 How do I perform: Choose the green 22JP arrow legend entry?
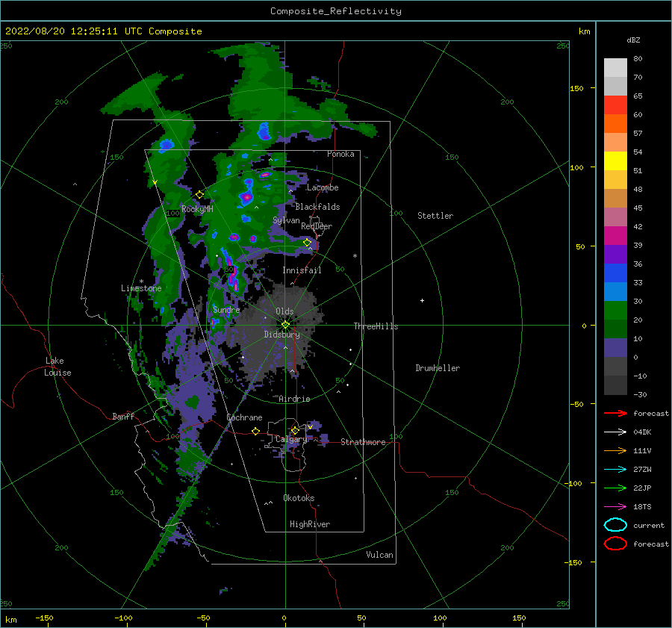coord(615,488)
